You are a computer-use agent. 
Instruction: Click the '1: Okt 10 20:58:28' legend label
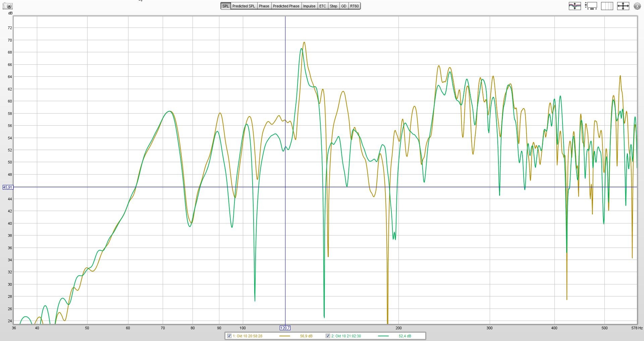pos(248,336)
